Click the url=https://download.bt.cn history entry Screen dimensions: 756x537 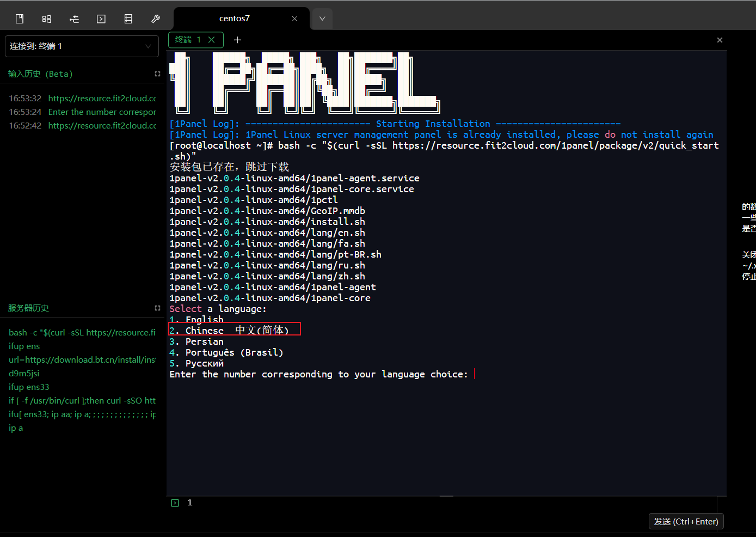pyautogui.click(x=82, y=360)
